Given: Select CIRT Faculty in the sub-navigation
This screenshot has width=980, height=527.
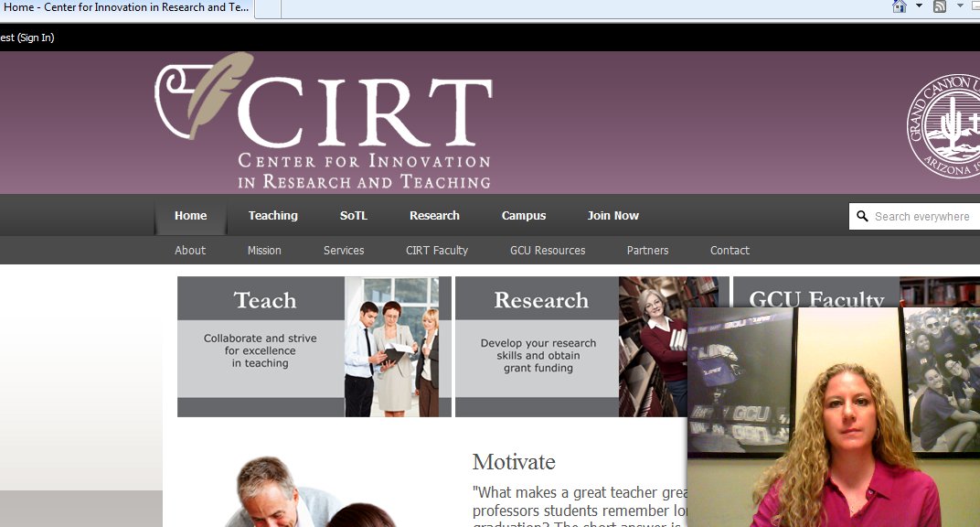Looking at the screenshot, I should 437,250.
